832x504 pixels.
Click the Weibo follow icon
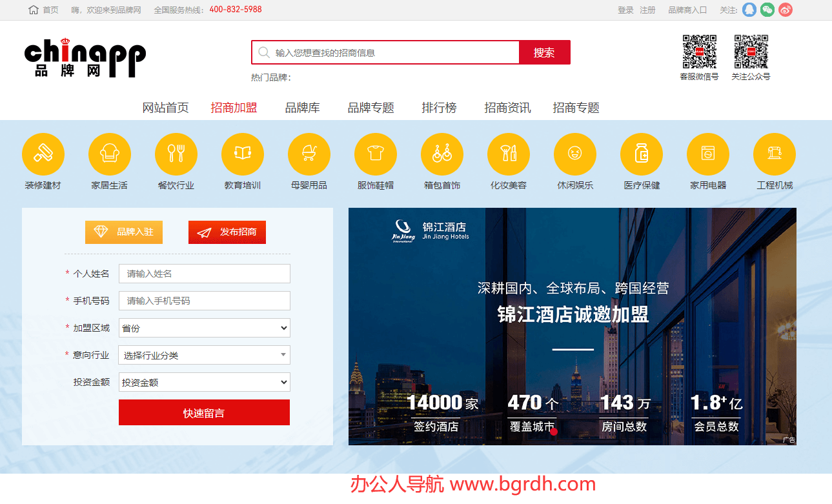786,10
